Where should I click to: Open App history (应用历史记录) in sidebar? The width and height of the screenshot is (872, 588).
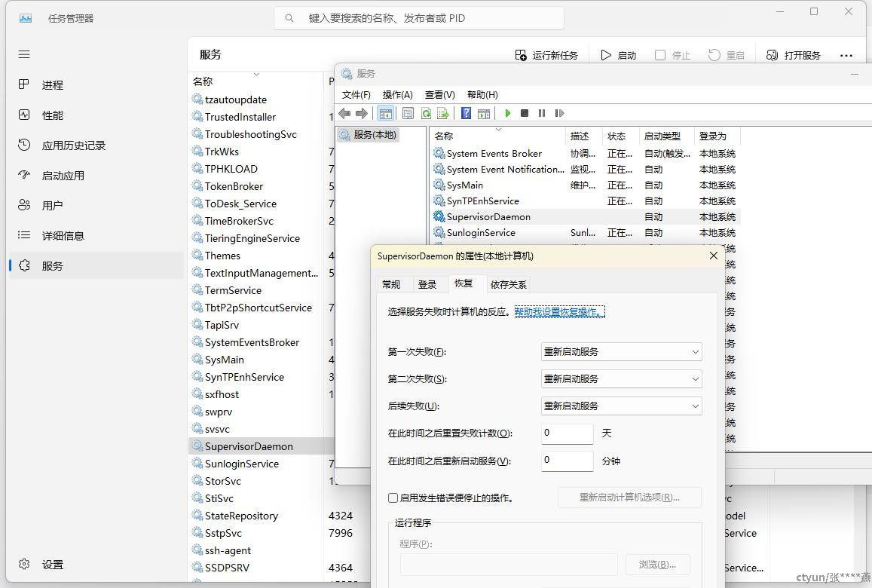click(96, 145)
